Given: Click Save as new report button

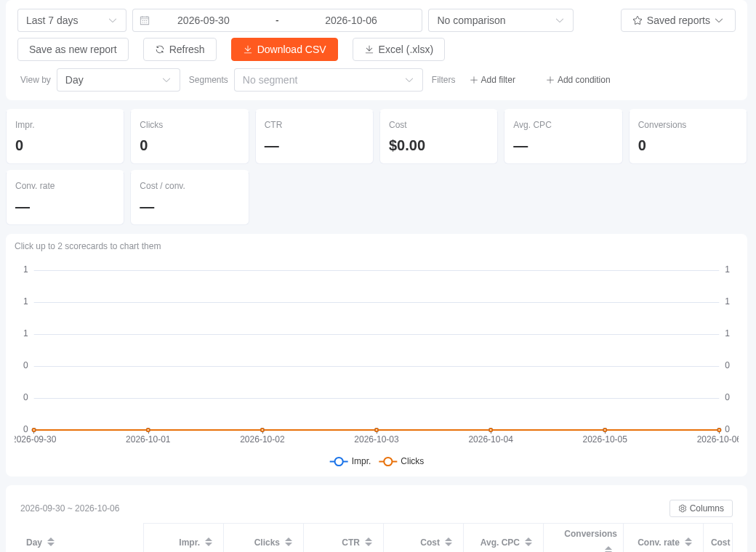Looking at the screenshot, I should pos(73,49).
